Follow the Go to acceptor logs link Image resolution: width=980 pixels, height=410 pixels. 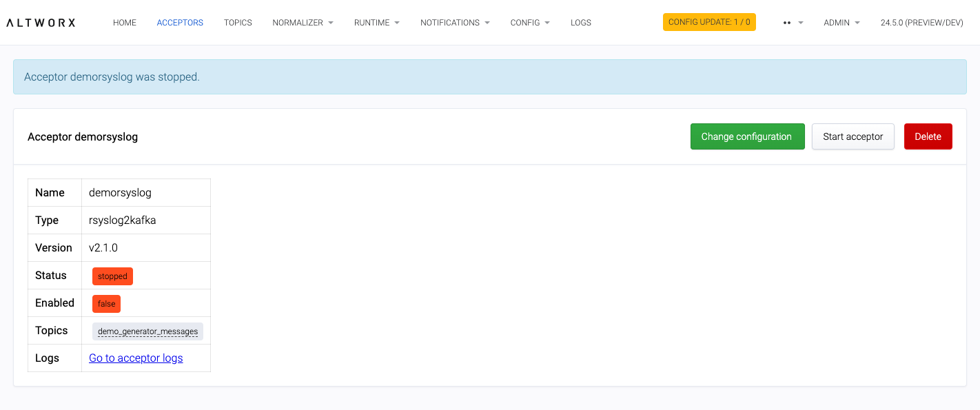136,358
